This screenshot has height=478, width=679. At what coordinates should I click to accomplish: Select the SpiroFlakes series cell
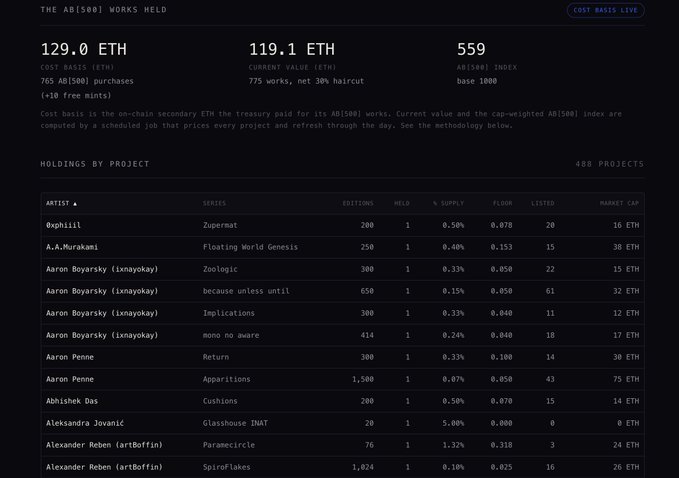click(x=226, y=467)
